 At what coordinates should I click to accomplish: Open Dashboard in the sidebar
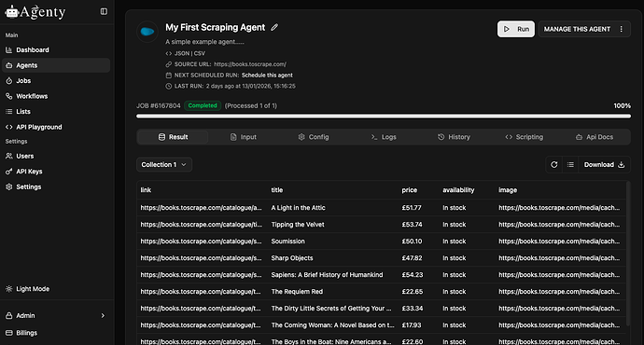(x=56, y=50)
